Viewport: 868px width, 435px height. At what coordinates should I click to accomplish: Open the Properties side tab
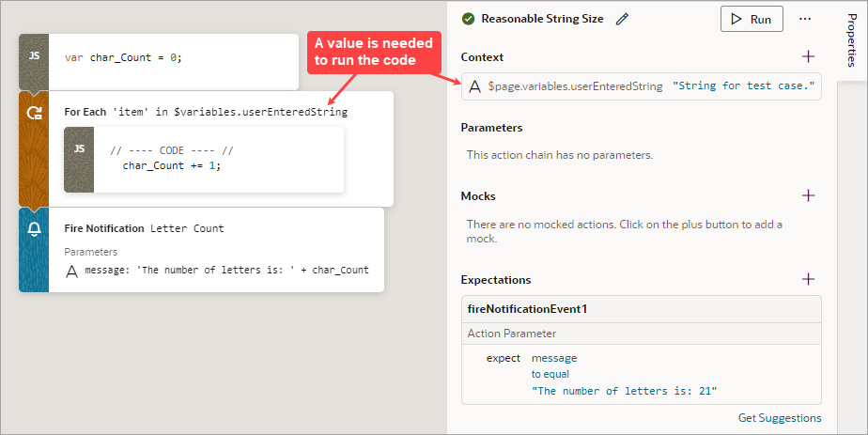click(852, 40)
